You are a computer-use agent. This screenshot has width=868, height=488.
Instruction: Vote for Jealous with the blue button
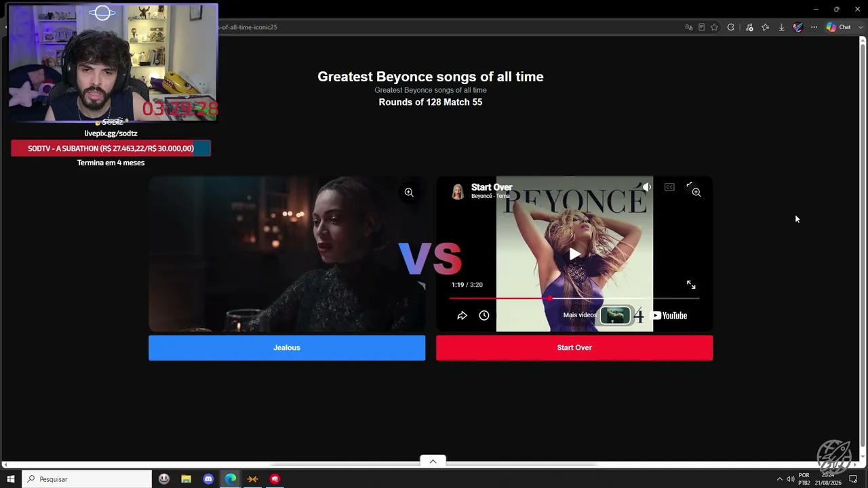[x=287, y=348]
